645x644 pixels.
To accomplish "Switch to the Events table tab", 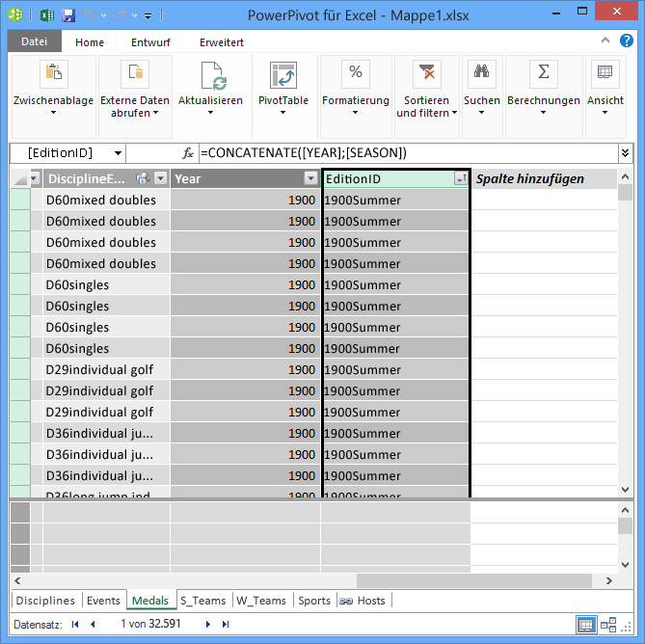I will [103, 601].
